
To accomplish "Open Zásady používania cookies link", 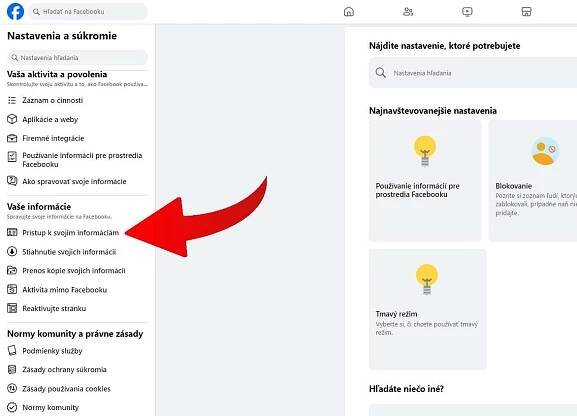I will coord(66,389).
